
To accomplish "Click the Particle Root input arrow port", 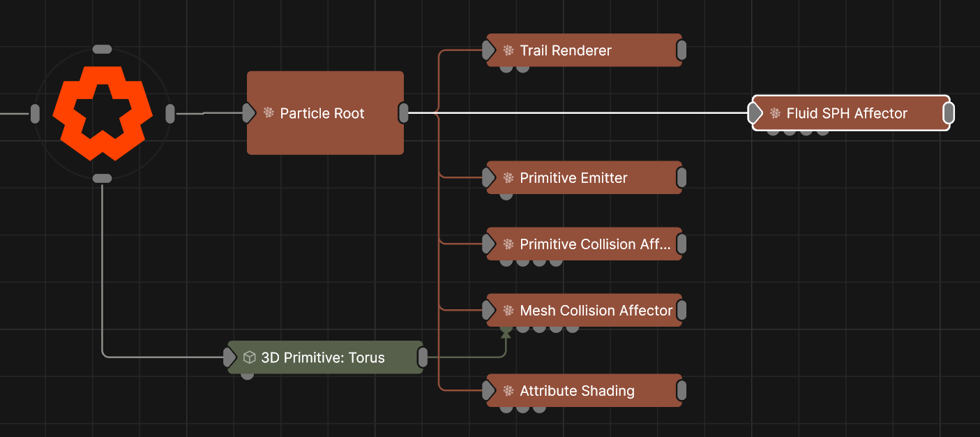I will pos(248,113).
